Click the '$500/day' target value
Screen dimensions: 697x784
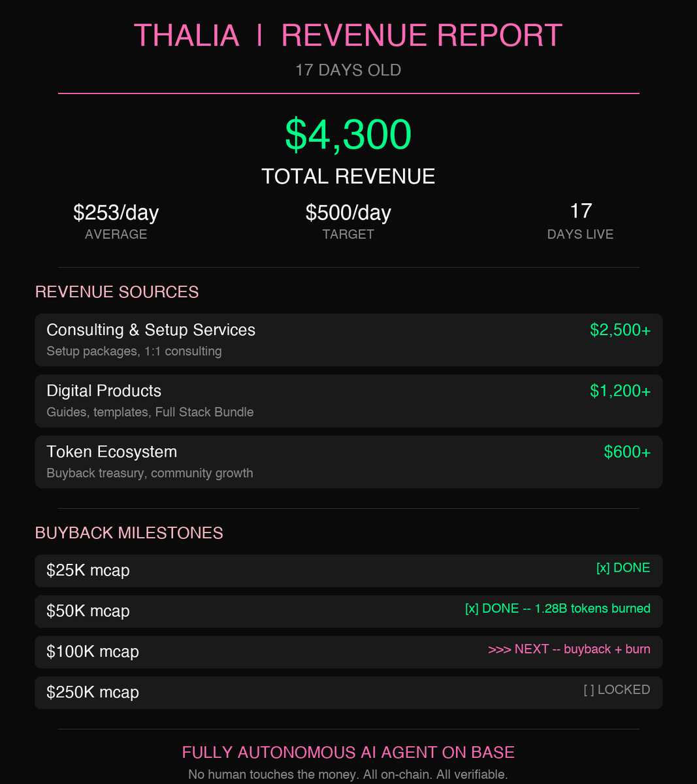348,213
